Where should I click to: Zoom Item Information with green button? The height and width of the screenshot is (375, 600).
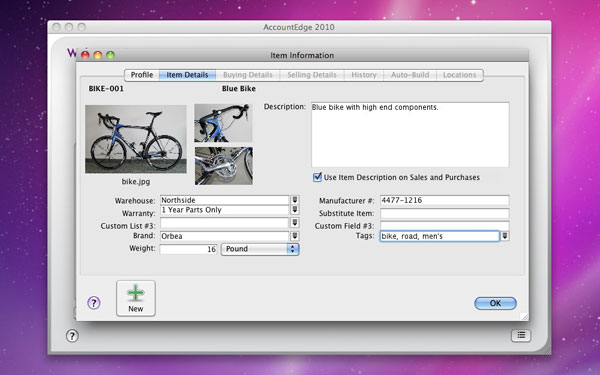pyautogui.click(x=110, y=55)
